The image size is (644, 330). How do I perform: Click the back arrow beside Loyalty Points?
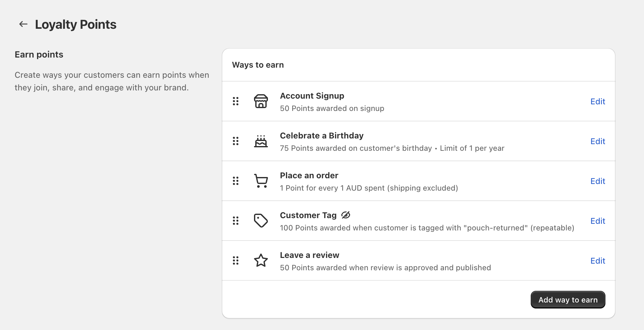tap(23, 24)
